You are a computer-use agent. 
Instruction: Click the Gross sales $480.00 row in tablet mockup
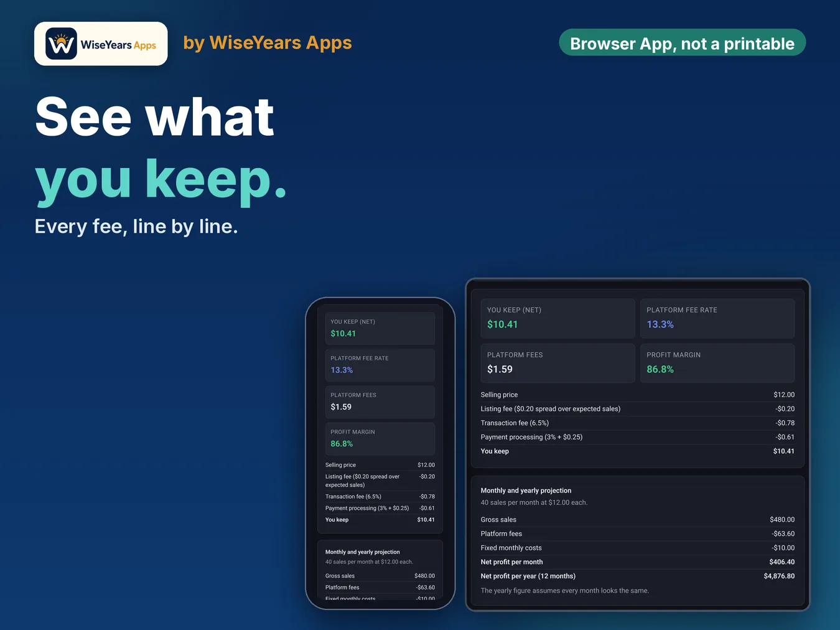click(637, 520)
